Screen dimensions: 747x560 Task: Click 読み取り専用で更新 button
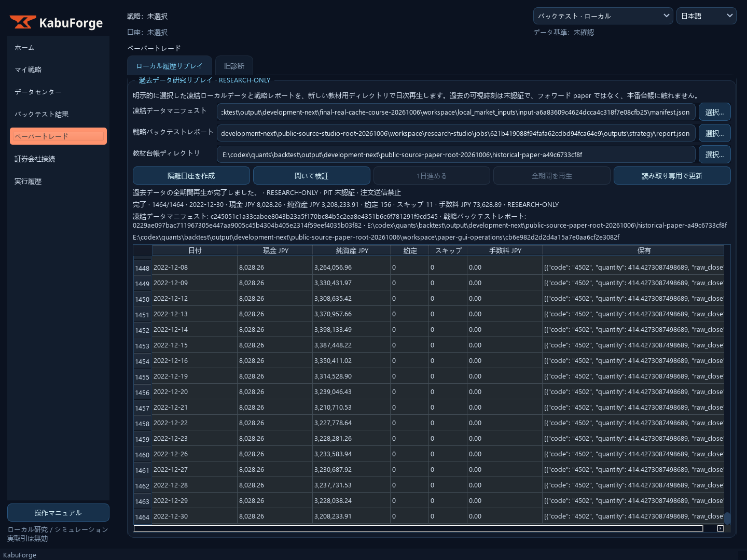click(x=672, y=176)
